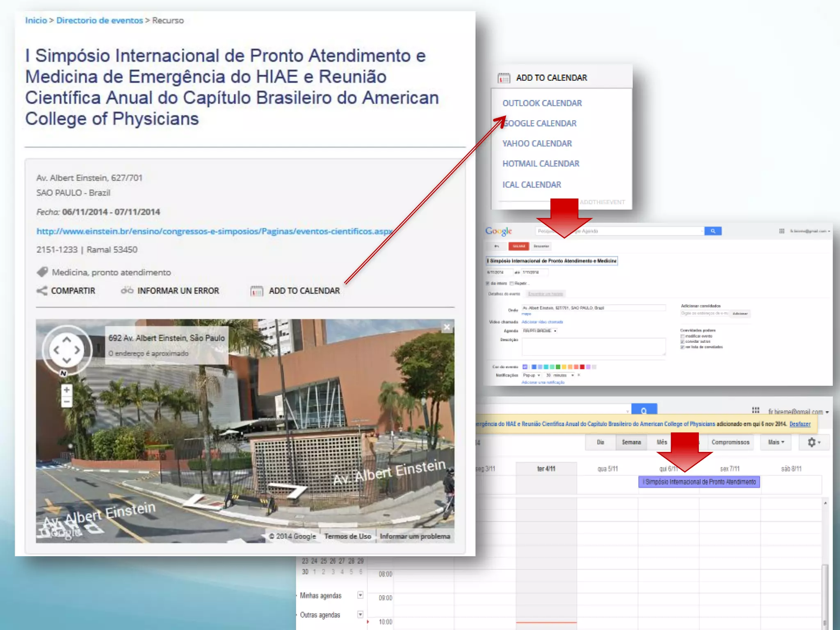Image resolution: width=840 pixels, height=630 pixels.
Task: Expand the Mais dropdown in calendar view
Action: click(x=776, y=442)
